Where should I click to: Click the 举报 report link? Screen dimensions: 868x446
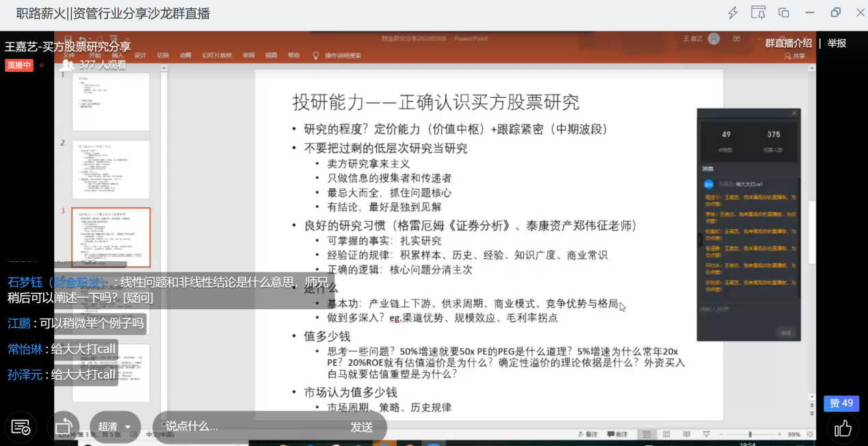837,43
